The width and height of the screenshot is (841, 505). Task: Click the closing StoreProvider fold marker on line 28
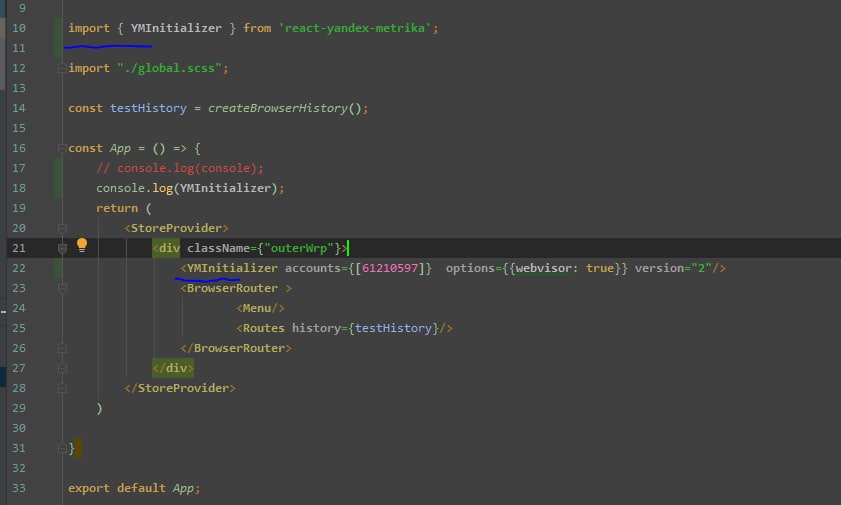click(62, 388)
